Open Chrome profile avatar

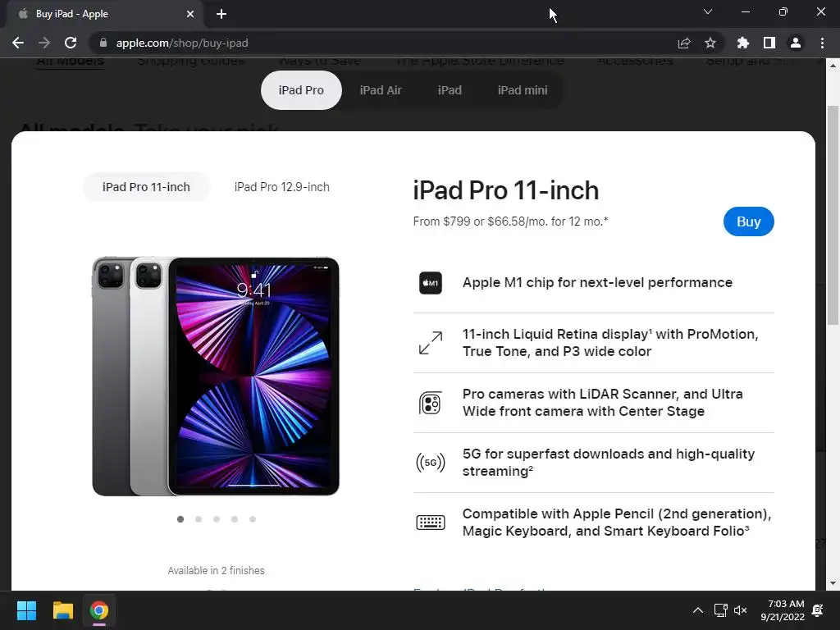click(x=796, y=43)
